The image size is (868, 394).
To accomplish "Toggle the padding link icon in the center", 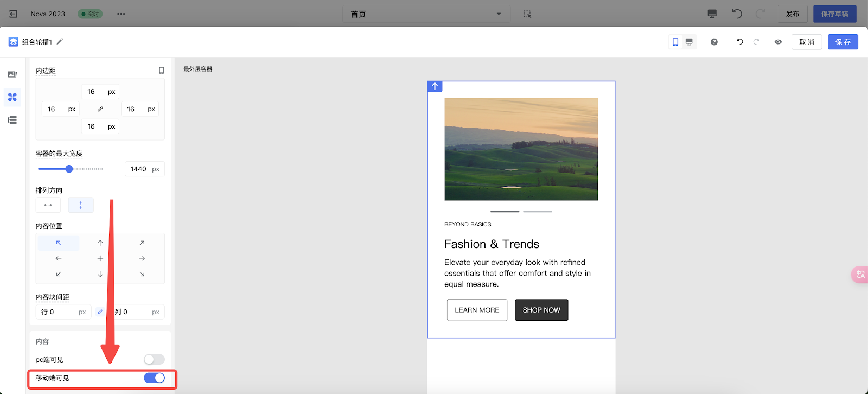I will pos(100,109).
